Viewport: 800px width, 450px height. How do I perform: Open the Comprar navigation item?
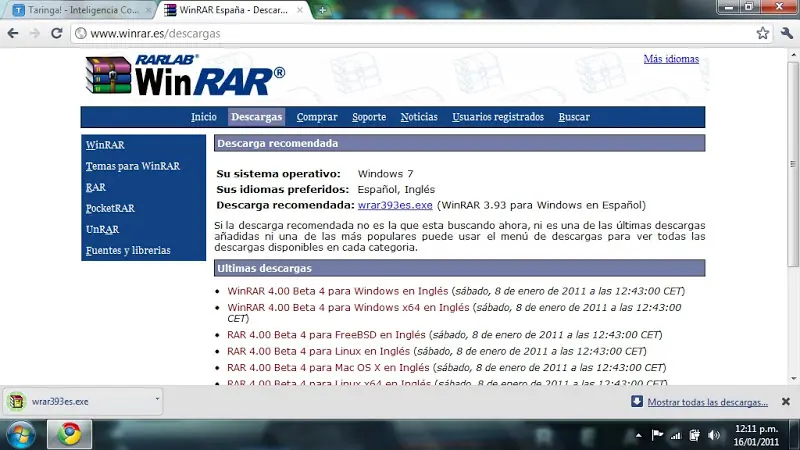(317, 117)
